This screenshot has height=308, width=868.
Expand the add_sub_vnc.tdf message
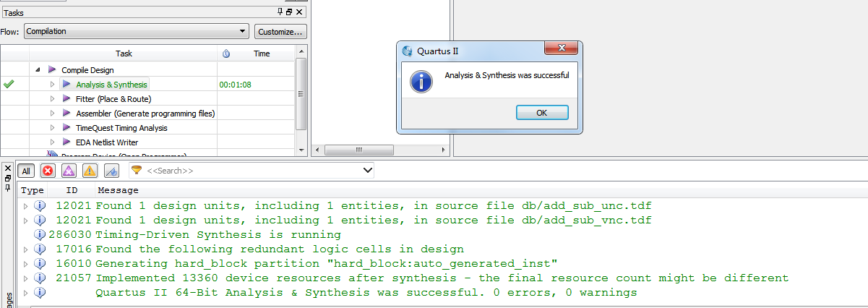[x=26, y=221]
